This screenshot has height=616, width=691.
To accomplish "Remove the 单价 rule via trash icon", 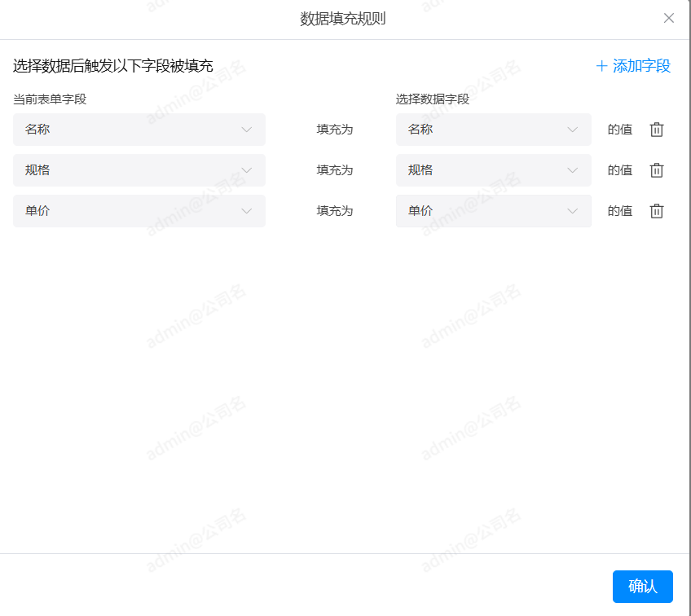I will pyautogui.click(x=657, y=211).
